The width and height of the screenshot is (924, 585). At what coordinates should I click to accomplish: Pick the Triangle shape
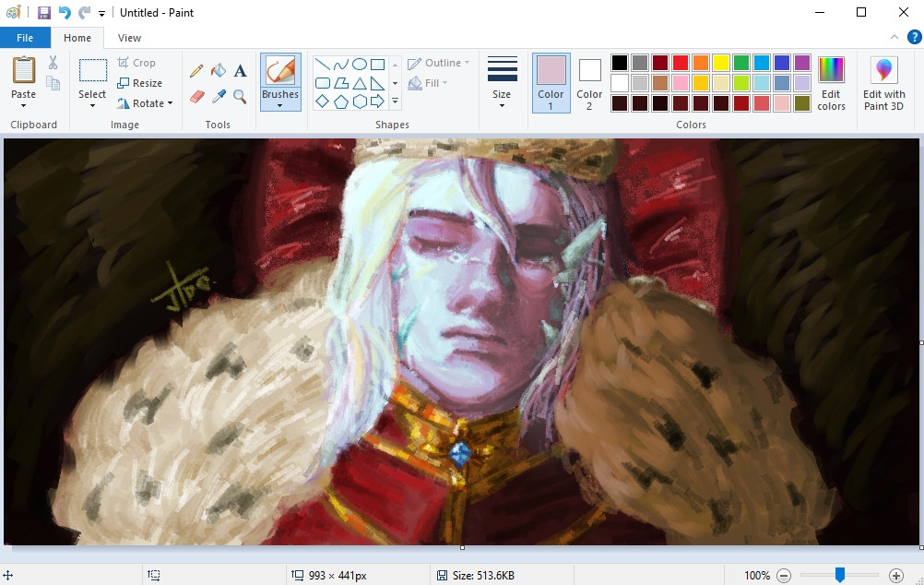(x=360, y=83)
